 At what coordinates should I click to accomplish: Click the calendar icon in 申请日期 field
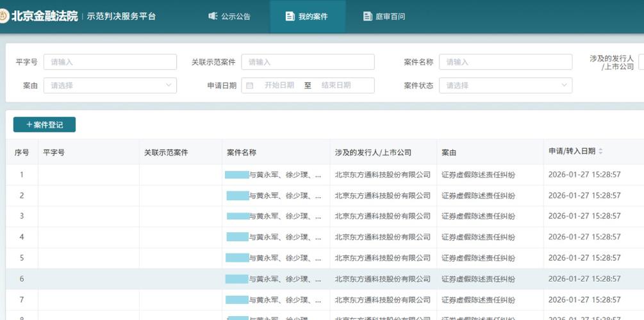tap(250, 85)
